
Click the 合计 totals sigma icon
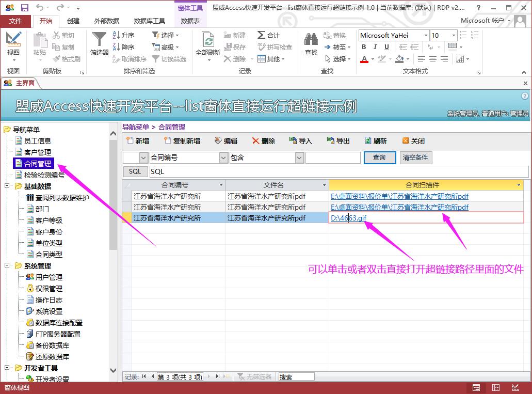coord(268,35)
